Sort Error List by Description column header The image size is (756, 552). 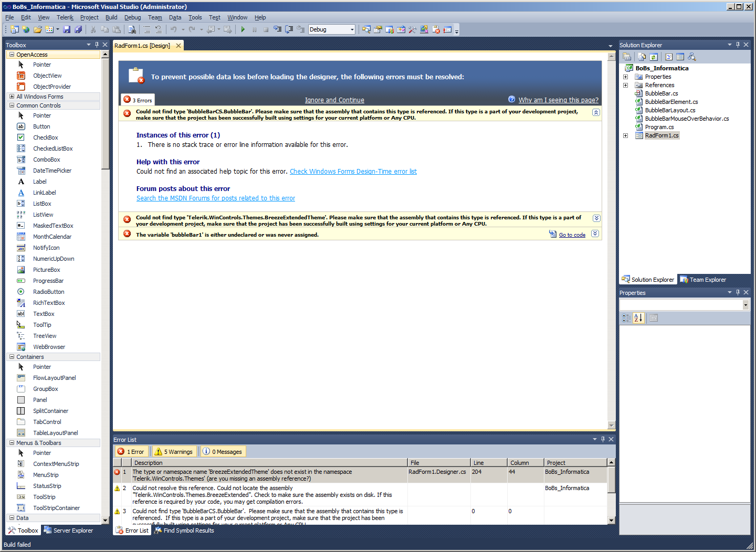point(270,463)
